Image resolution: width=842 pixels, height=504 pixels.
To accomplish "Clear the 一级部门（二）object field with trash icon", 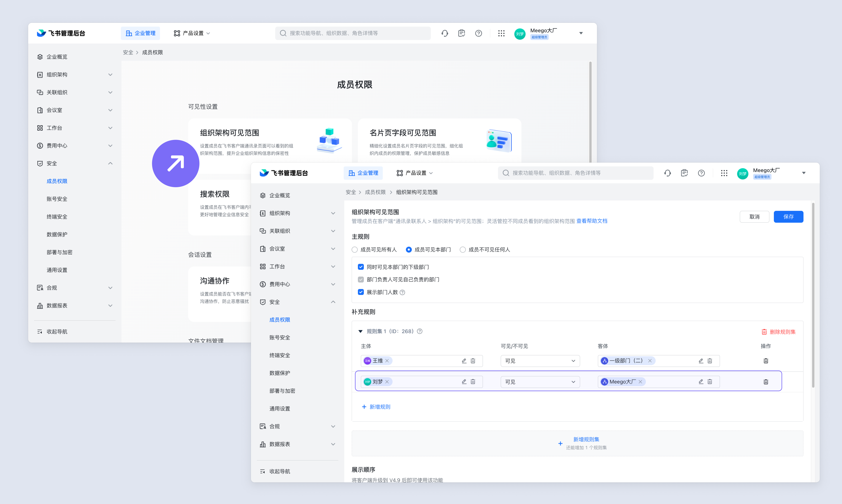I will click(710, 361).
